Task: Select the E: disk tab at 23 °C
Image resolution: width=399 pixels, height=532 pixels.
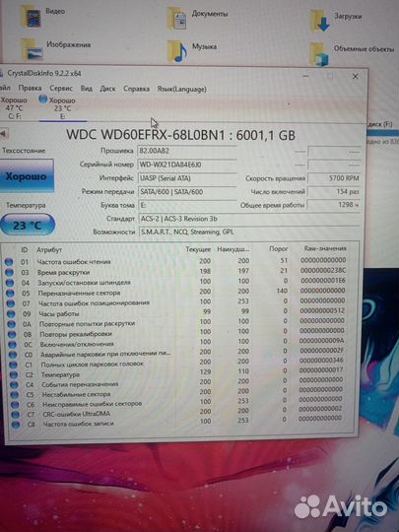Action: click(62, 108)
